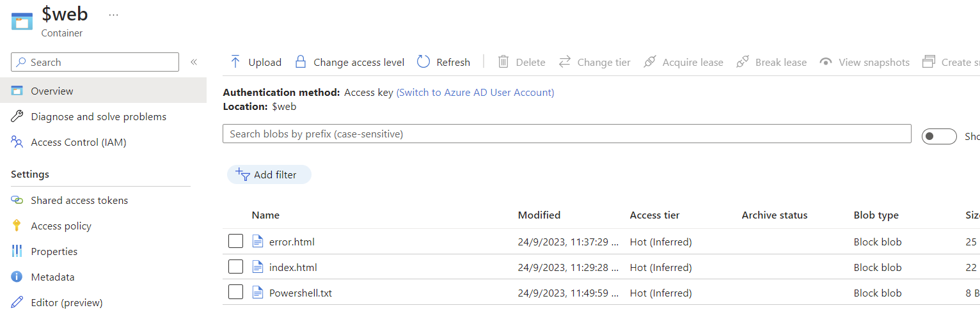Viewport: 980px width, 317px height.
Task: Click modified date of Powershell.txt
Action: [569, 293]
